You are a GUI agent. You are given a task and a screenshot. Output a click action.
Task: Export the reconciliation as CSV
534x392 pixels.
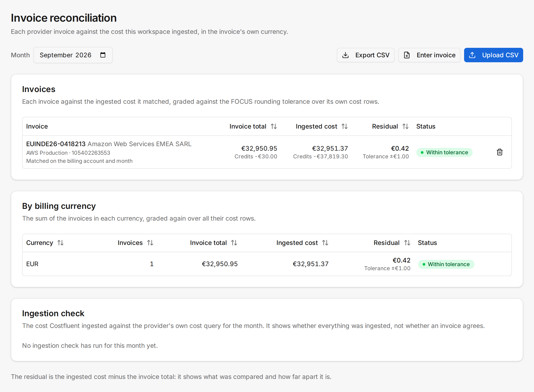point(366,55)
